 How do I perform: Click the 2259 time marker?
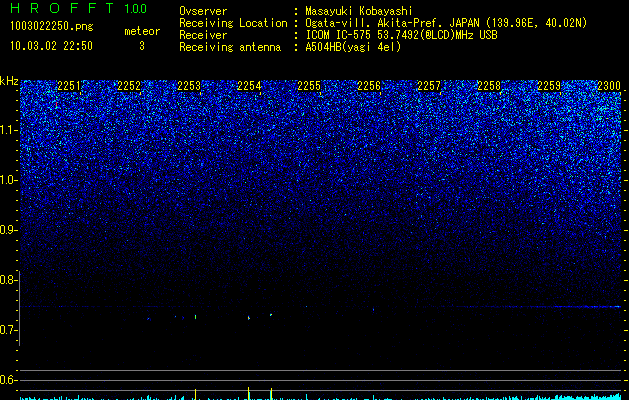pyautogui.click(x=549, y=86)
